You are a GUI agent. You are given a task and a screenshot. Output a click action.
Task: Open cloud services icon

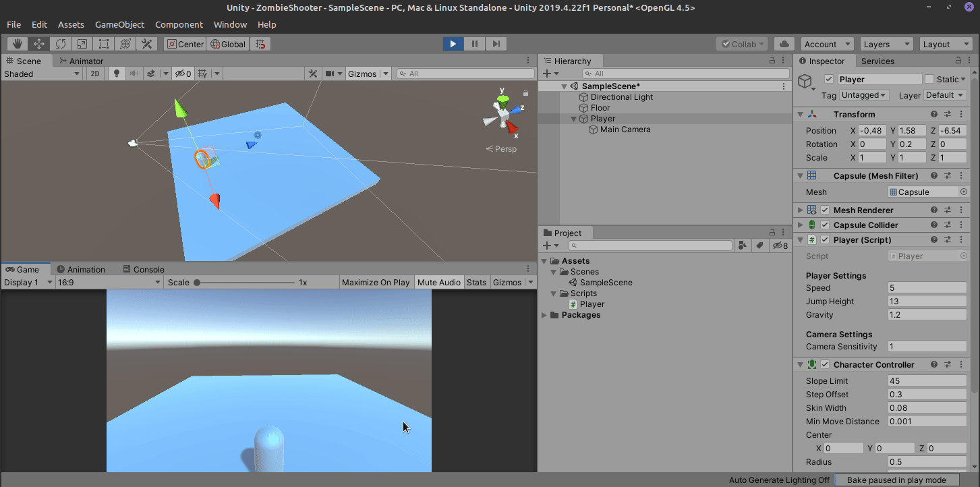pos(784,44)
